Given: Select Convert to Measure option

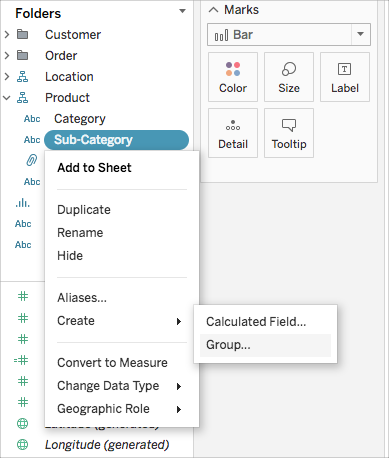Looking at the screenshot, I should click(112, 363).
